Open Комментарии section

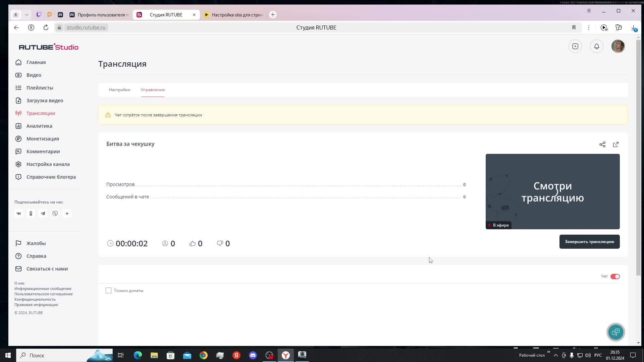[x=43, y=152]
